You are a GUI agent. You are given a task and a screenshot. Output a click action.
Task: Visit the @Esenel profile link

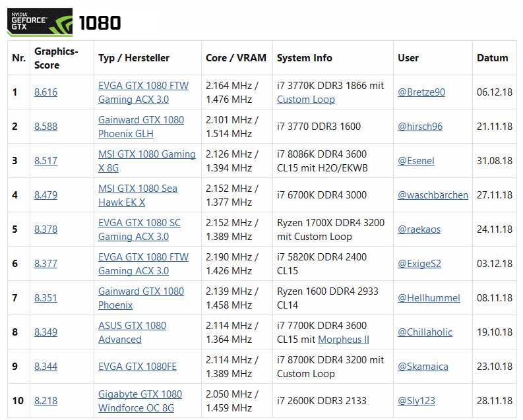click(x=416, y=161)
